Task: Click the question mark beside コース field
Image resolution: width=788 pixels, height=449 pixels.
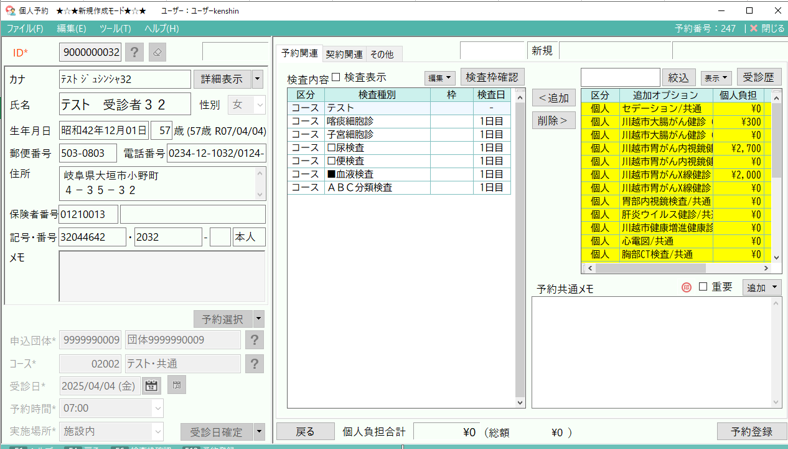Action: (255, 364)
